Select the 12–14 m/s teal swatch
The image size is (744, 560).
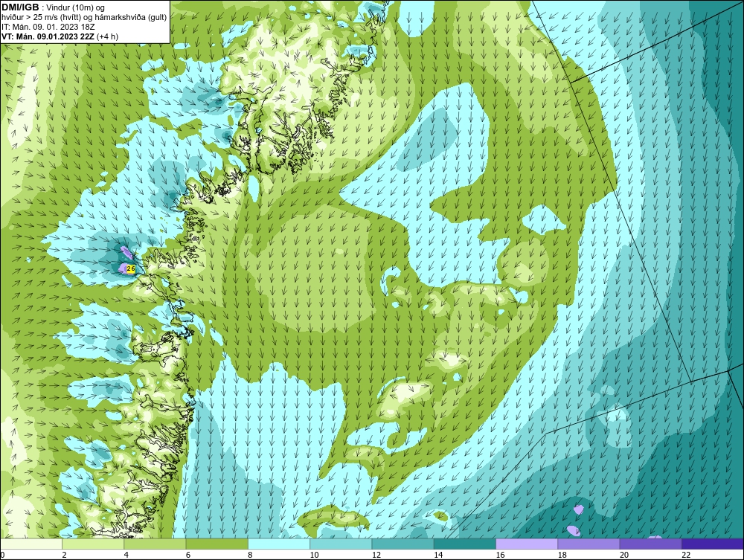point(403,544)
